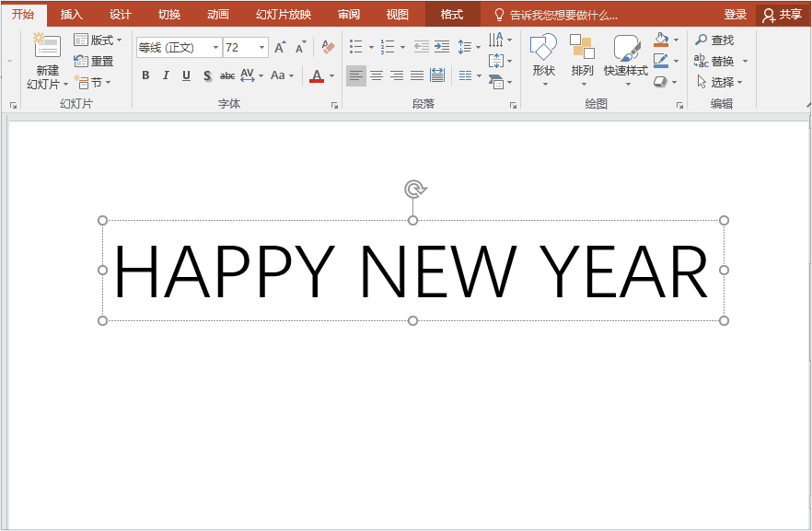
Task: Apply bullet list formatting
Action: pos(355,47)
